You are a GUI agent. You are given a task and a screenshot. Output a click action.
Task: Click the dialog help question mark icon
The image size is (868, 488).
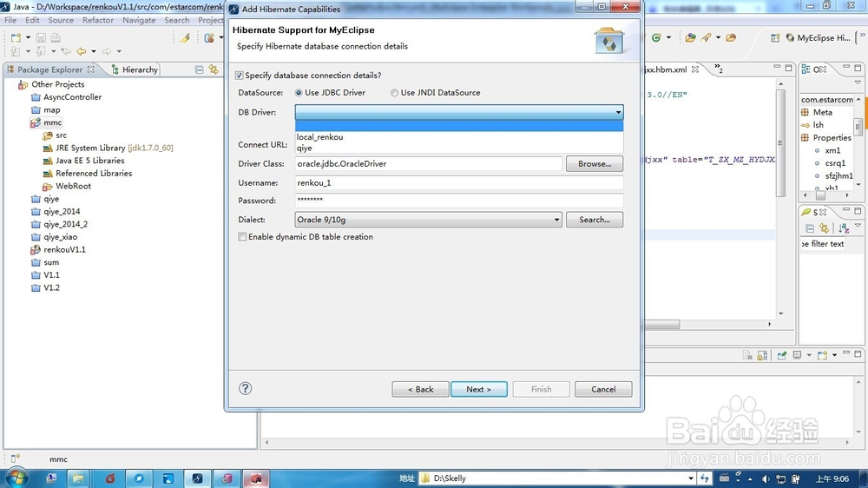[246, 388]
